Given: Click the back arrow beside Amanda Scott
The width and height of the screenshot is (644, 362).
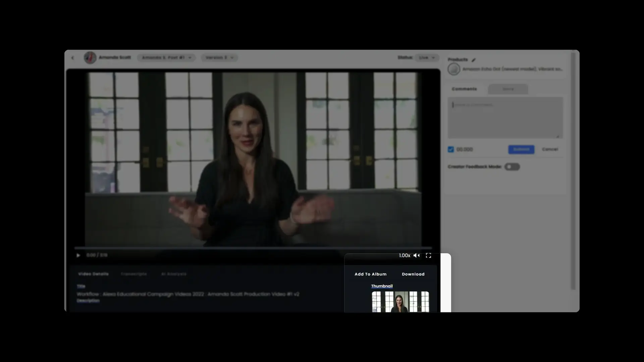Looking at the screenshot, I should [72, 58].
